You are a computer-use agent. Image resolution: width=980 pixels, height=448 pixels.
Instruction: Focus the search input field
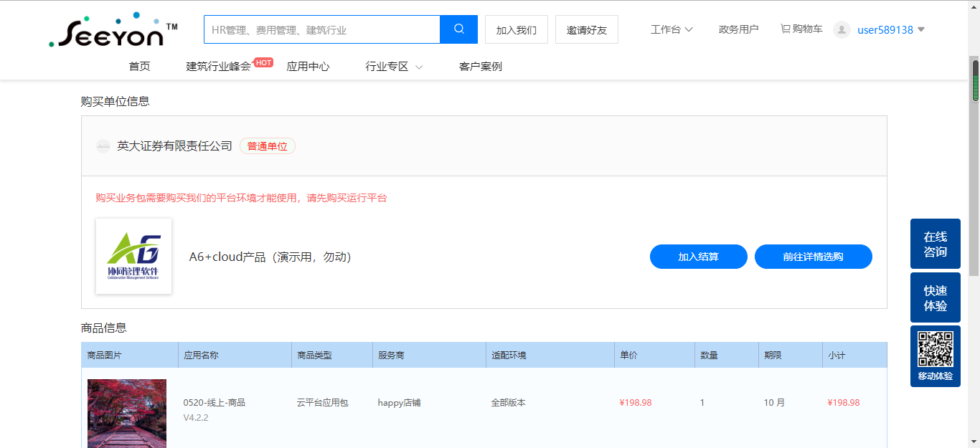pyautogui.click(x=322, y=29)
